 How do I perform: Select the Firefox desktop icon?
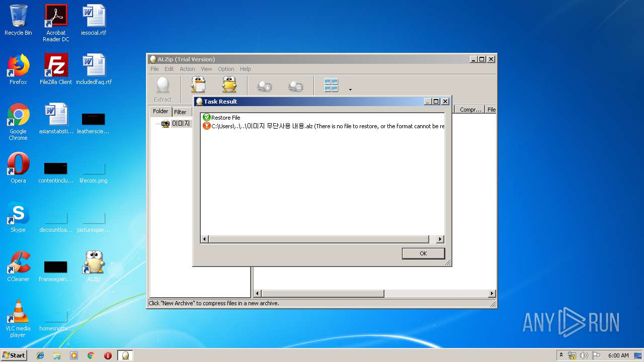[18, 69]
